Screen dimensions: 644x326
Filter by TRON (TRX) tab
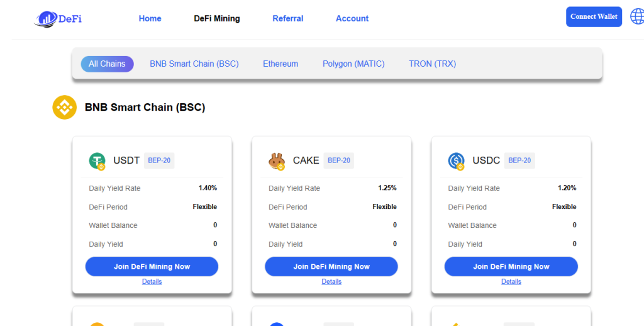433,64
